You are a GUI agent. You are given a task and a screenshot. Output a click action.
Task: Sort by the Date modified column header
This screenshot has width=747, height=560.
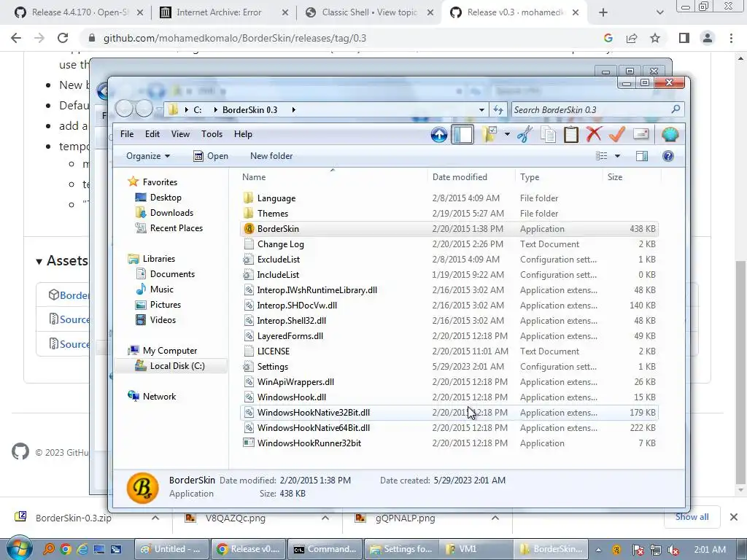[x=471, y=177]
